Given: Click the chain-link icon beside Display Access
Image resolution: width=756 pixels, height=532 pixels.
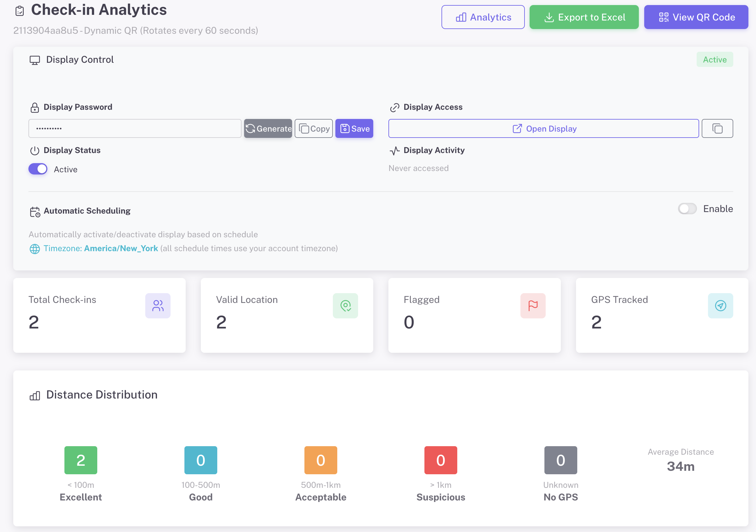Looking at the screenshot, I should click(394, 107).
